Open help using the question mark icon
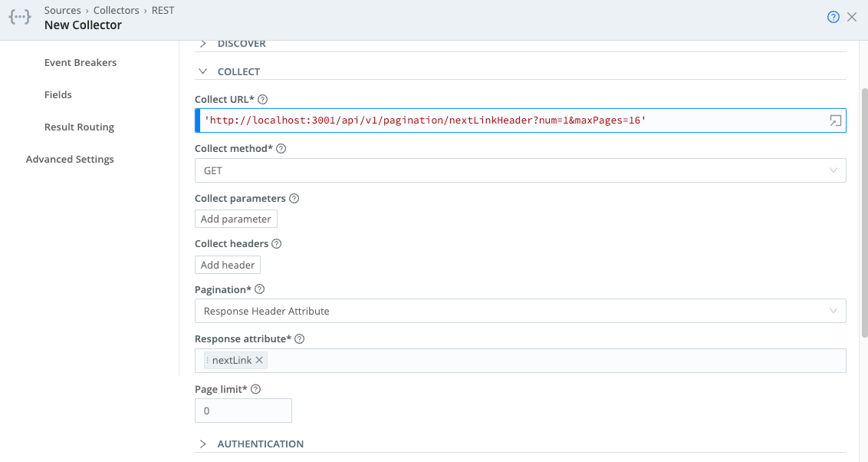868x462 pixels. coord(833,16)
